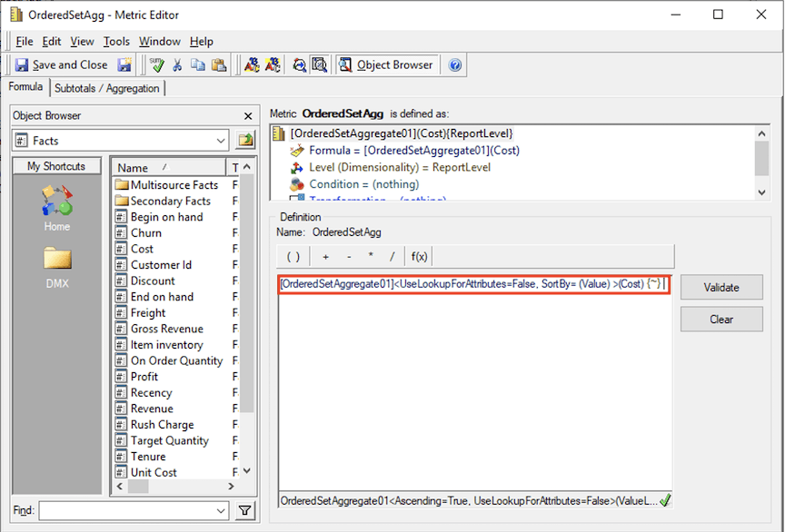785x532 pixels.
Task: Click the go up one folder icon
Action: (245, 141)
